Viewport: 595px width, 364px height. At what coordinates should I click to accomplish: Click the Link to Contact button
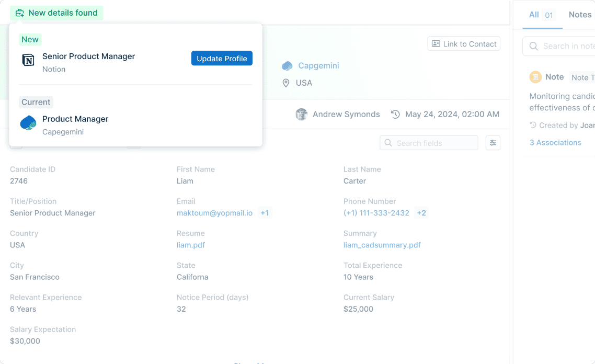464,43
